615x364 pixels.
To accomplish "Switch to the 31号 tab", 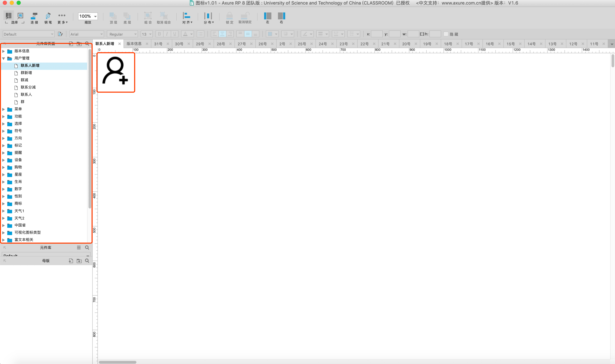I will click(158, 44).
